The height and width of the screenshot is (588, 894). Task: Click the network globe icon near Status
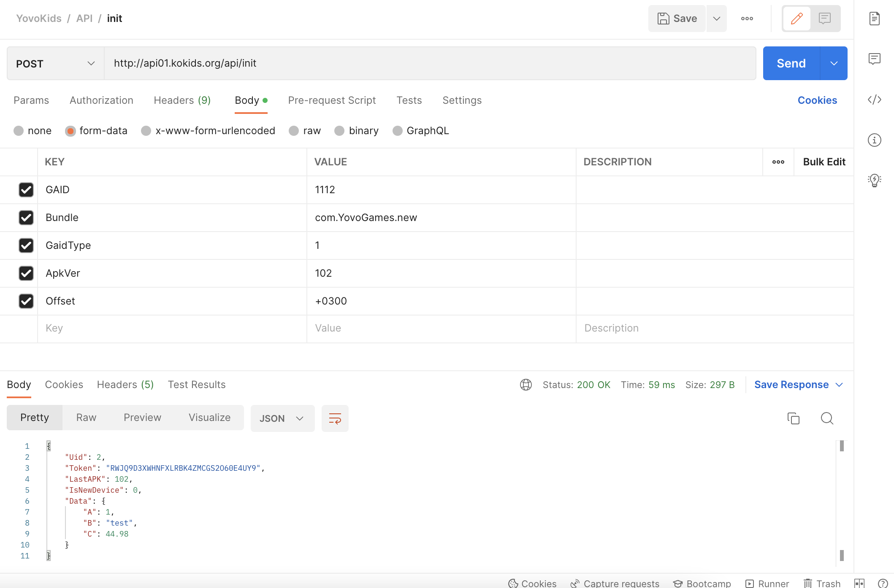point(526,385)
